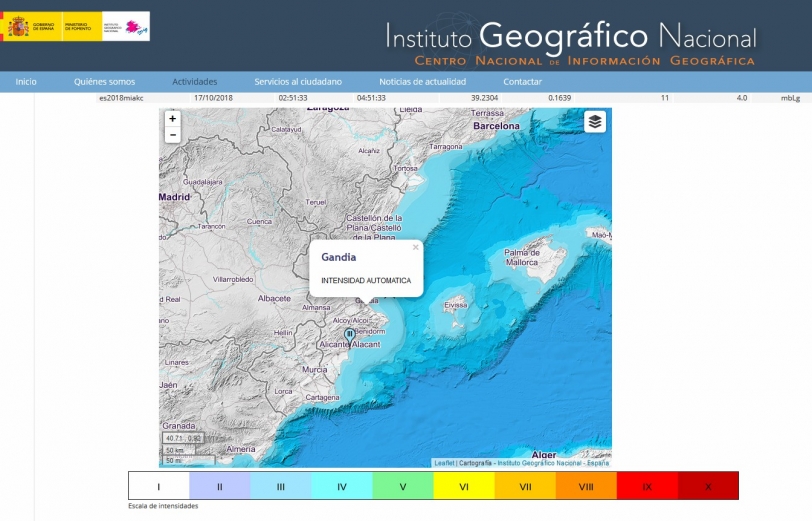Image resolution: width=812 pixels, height=521 pixels.
Task: Click the Instituto Geográfico Nacional header title
Action: (x=571, y=37)
